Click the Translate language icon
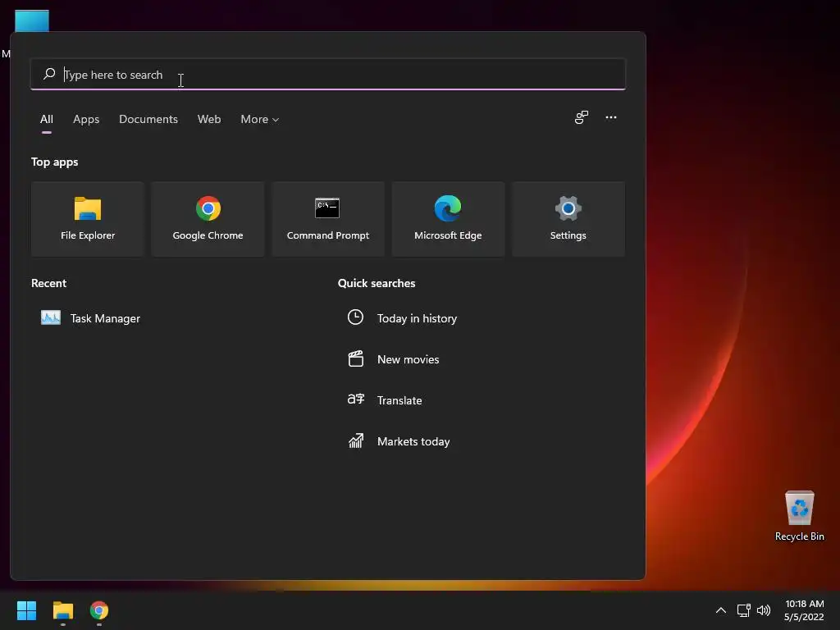 coord(356,399)
